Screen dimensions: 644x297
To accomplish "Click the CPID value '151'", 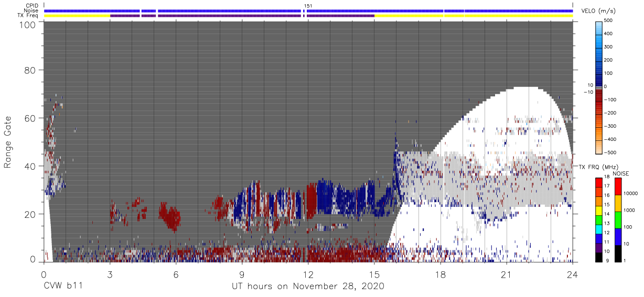I will click(308, 6).
